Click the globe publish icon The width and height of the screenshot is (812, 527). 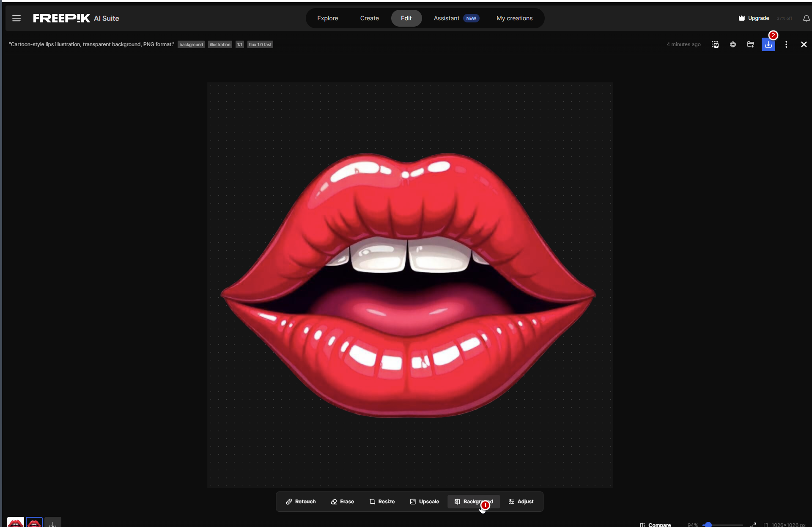click(x=733, y=44)
